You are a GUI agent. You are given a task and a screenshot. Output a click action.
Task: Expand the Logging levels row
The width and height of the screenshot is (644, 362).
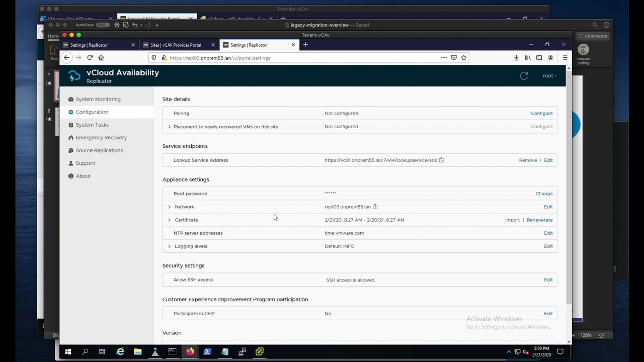coord(169,246)
